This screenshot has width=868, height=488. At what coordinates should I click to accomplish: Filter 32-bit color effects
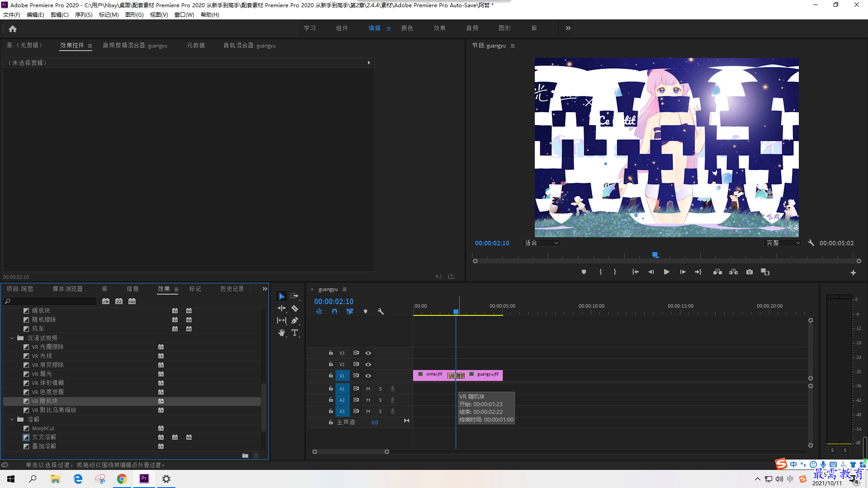[119, 301]
